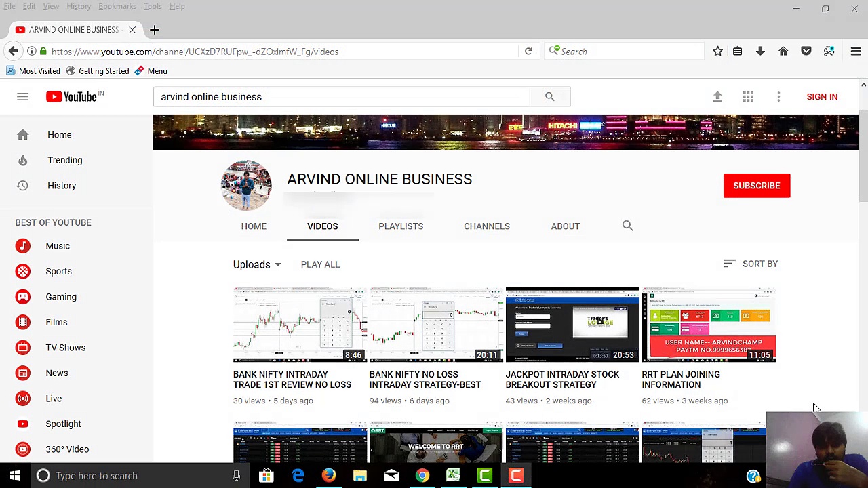Search within the channel using magnifier icon
The width and height of the screenshot is (868, 488).
(627, 226)
